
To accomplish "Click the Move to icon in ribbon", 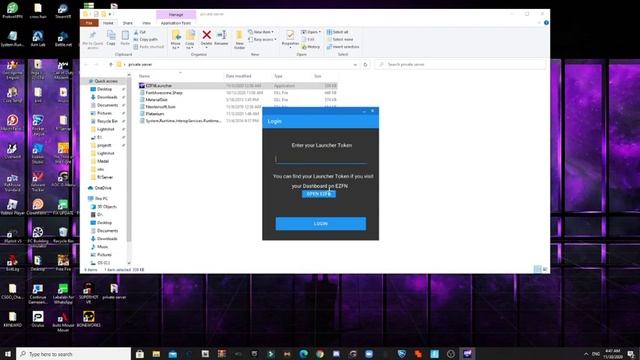I will [x=176, y=35].
